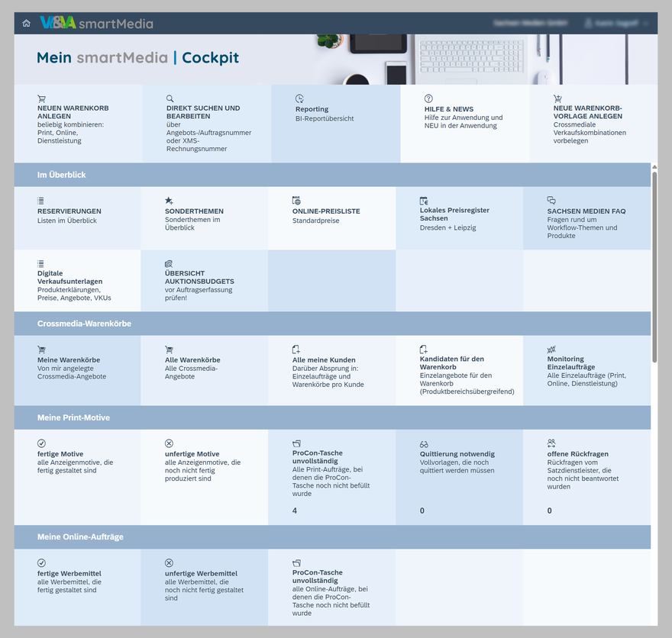Open fertige Werbemittel title

(69, 573)
